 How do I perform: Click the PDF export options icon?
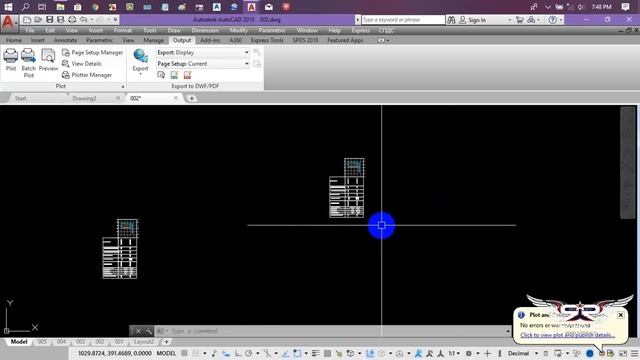[x=187, y=75]
